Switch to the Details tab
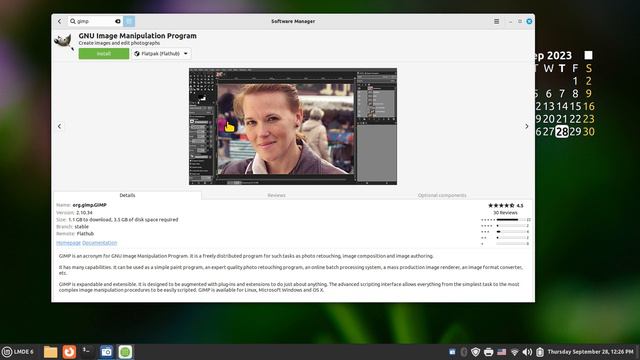This screenshot has height=360, width=640. [127, 195]
